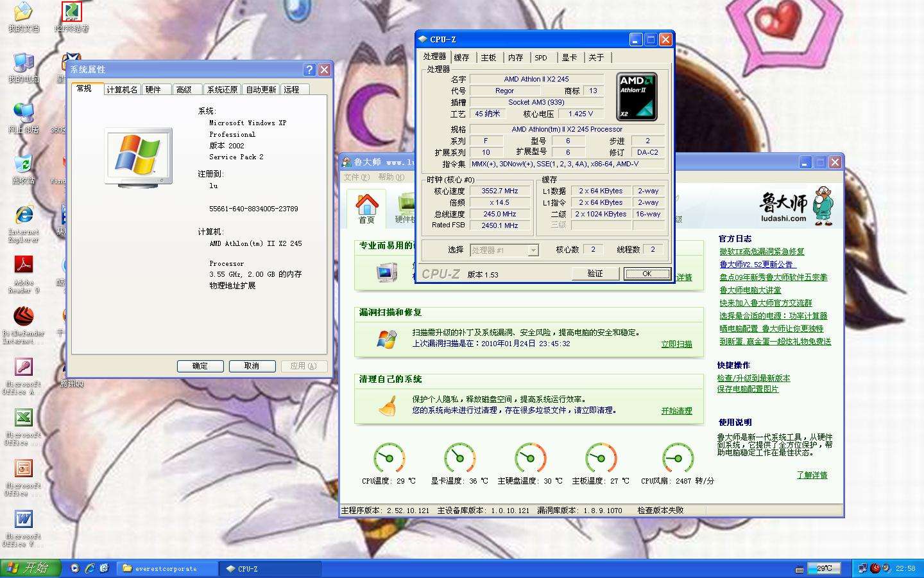Screen dimensions: 924x578
Task: Open the everestcorporate taskbar item
Action: pos(167,568)
